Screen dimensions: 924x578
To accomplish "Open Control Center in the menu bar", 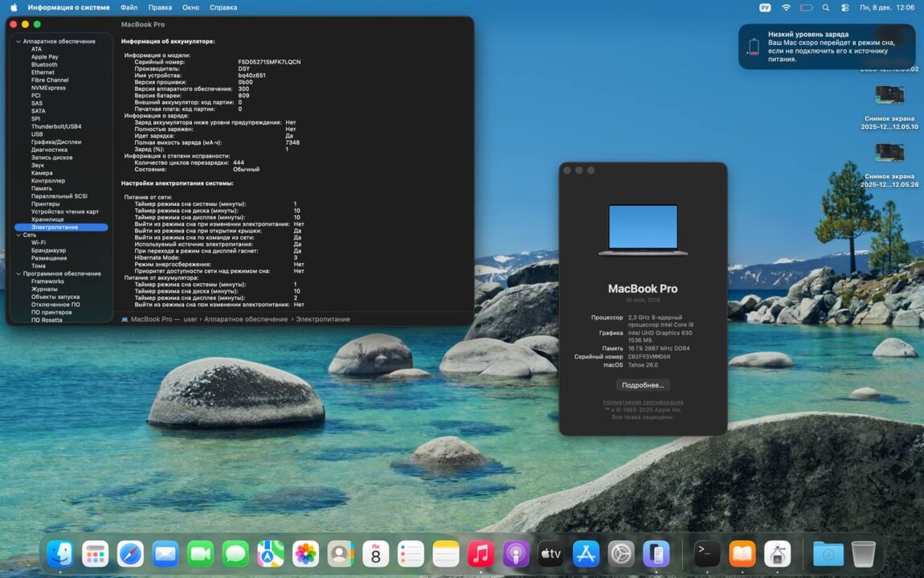I will point(844,7).
